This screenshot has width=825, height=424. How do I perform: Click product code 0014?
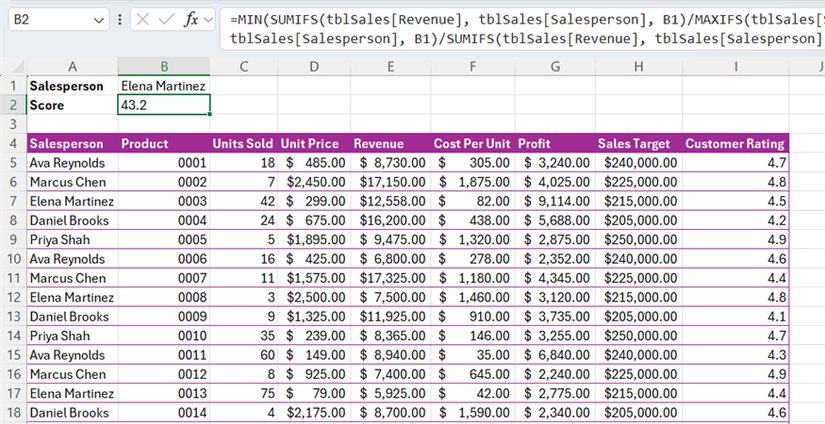(192, 413)
